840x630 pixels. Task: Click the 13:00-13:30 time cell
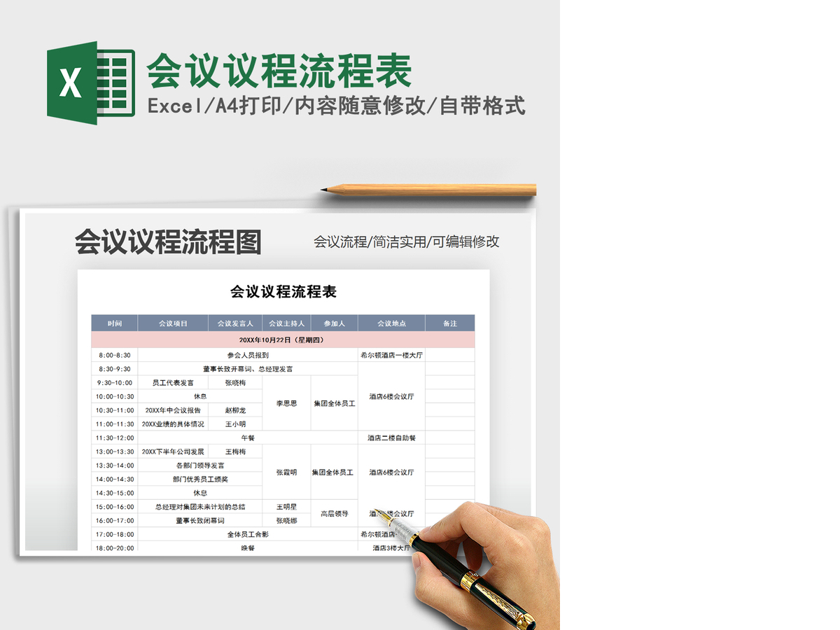click(x=115, y=451)
